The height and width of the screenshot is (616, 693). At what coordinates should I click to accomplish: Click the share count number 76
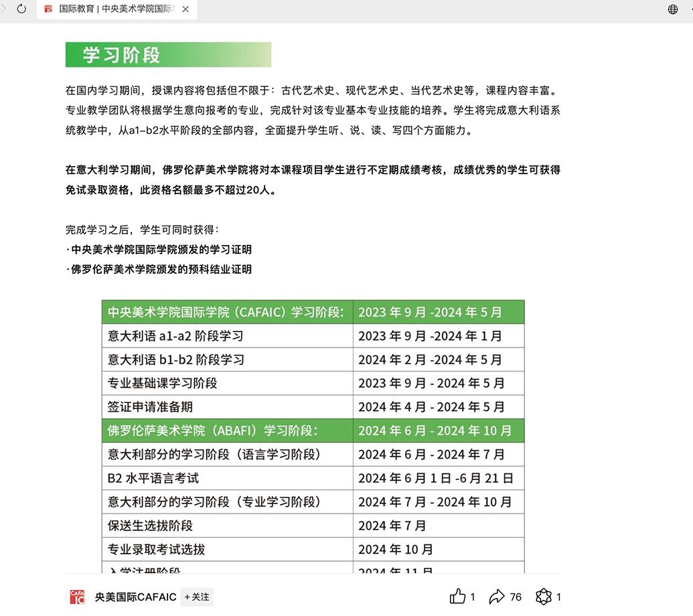point(516,597)
